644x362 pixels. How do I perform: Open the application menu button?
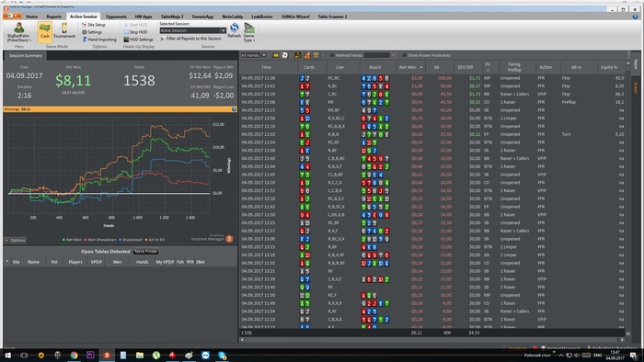pyautogui.click(x=12, y=16)
